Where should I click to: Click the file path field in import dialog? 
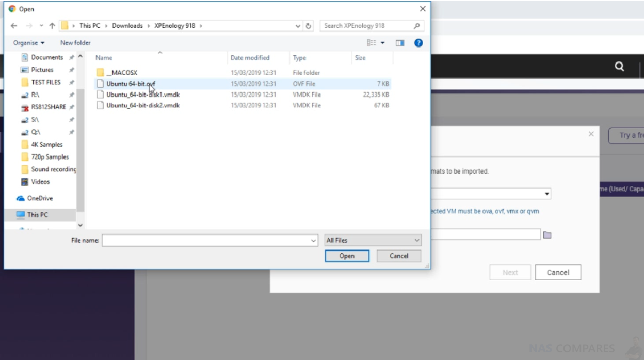tap(486, 234)
